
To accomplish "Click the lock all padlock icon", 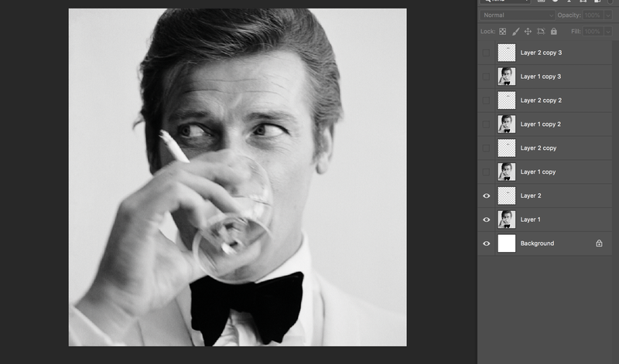I will 554,31.
